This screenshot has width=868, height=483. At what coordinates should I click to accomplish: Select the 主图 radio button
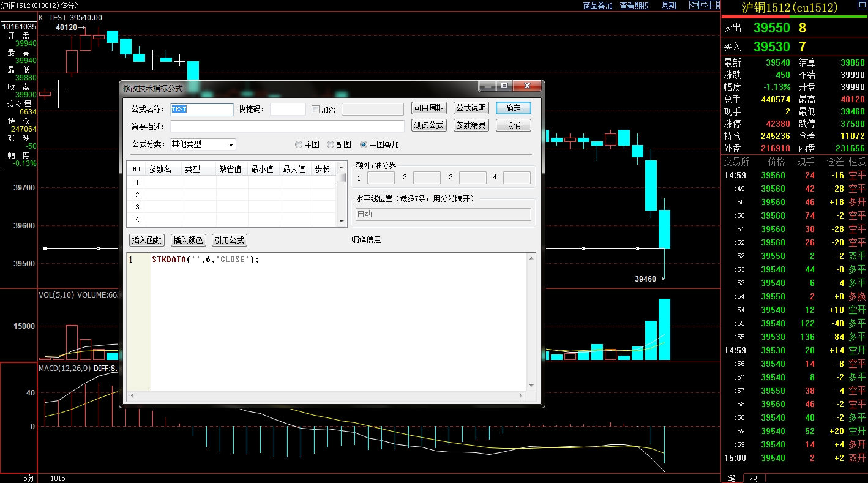tap(299, 145)
